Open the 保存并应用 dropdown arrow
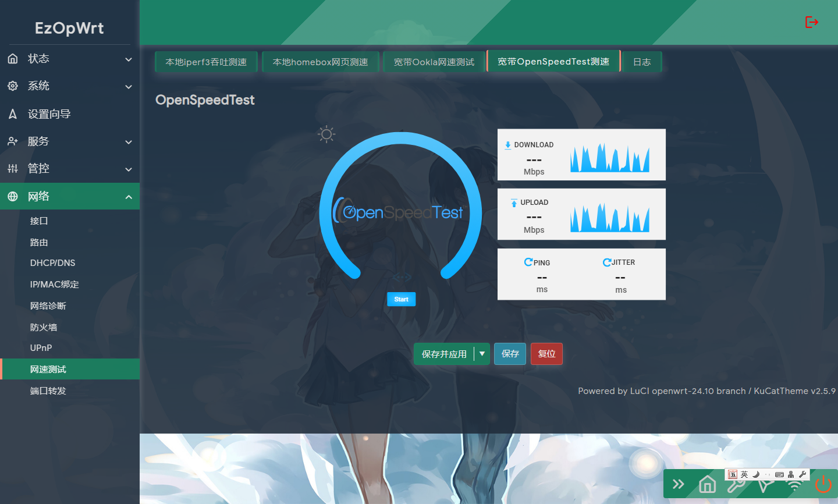838x504 pixels. [x=482, y=354]
